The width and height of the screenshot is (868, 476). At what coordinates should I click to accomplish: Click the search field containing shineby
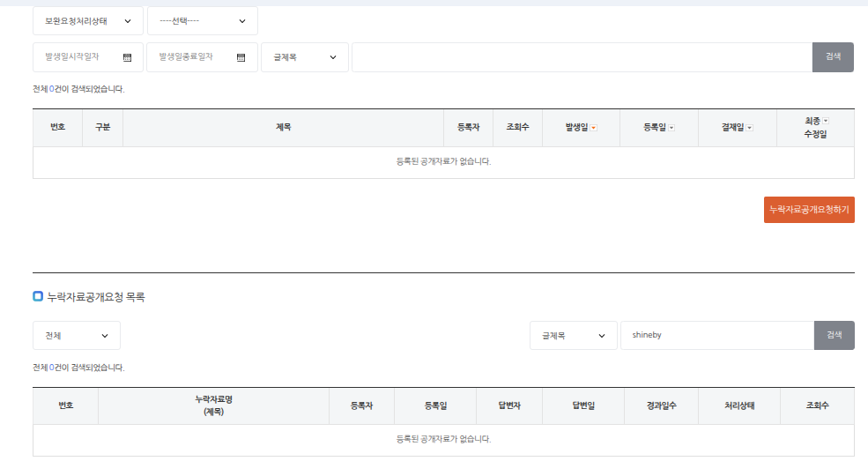pyautogui.click(x=716, y=336)
